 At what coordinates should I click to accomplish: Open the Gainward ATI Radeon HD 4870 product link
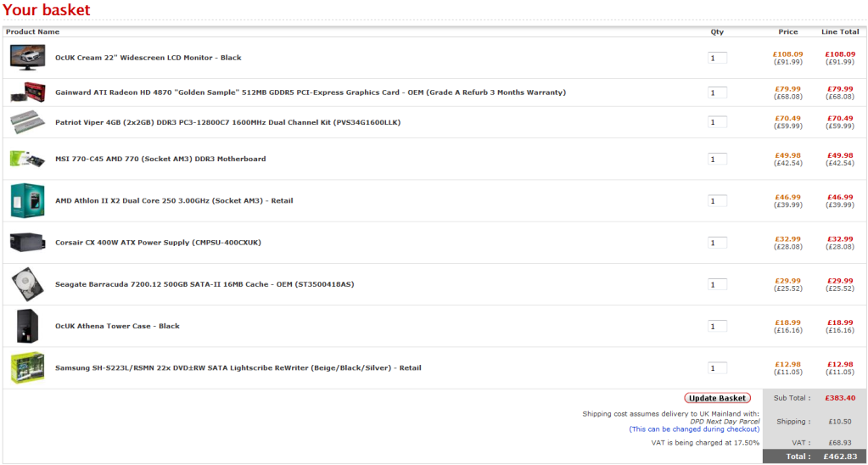click(x=311, y=92)
